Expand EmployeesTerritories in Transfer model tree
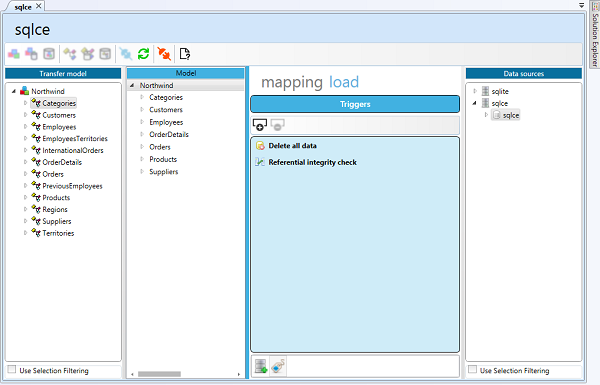The width and height of the screenshot is (600, 385). click(x=26, y=139)
